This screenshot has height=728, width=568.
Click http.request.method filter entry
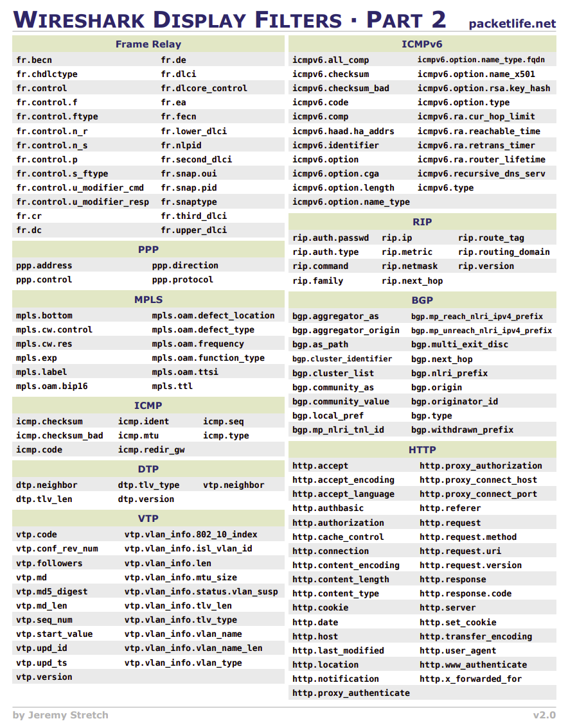[x=468, y=537]
